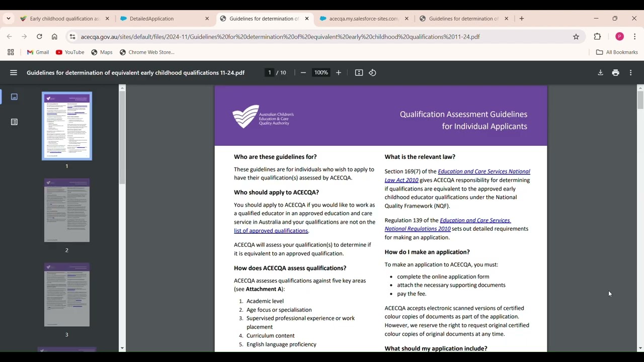Open Chrome Web Store bookmark
The image size is (644, 362).
point(147,52)
